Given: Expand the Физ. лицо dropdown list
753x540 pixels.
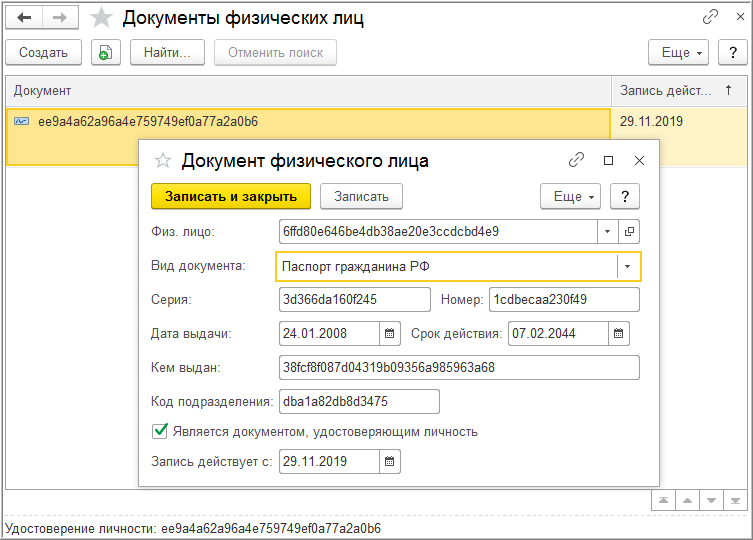Looking at the screenshot, I should point(608,231).
